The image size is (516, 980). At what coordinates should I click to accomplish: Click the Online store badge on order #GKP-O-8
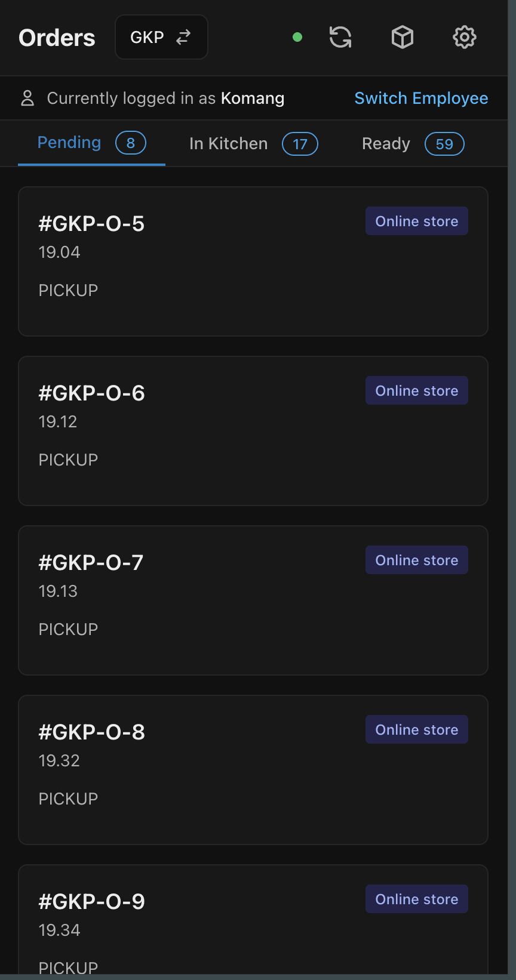point(416,729)
